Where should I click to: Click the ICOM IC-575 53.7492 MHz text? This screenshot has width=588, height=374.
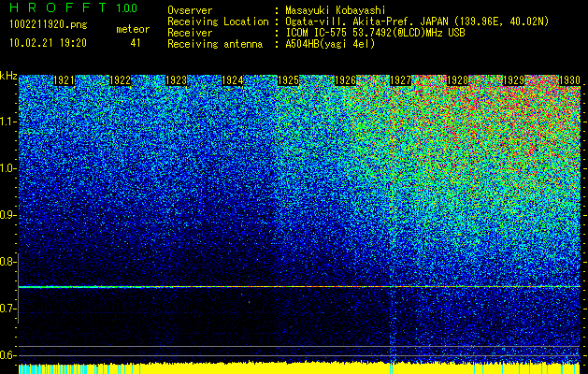[x=375, y=33]
